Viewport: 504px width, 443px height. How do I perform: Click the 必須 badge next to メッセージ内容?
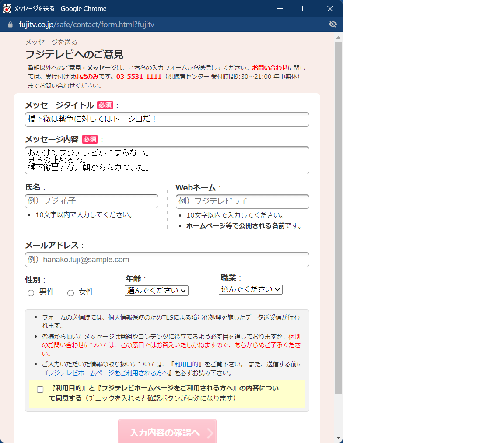[90, 139]
